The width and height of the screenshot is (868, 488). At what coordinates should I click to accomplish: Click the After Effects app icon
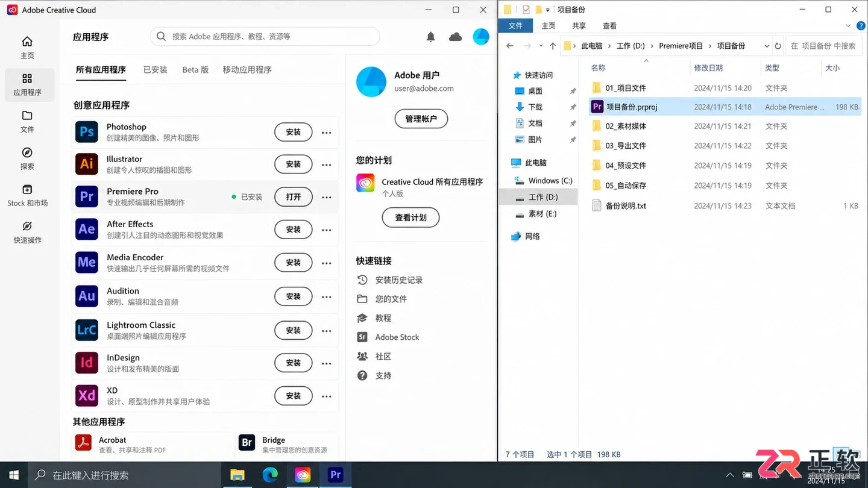point(87,229)
